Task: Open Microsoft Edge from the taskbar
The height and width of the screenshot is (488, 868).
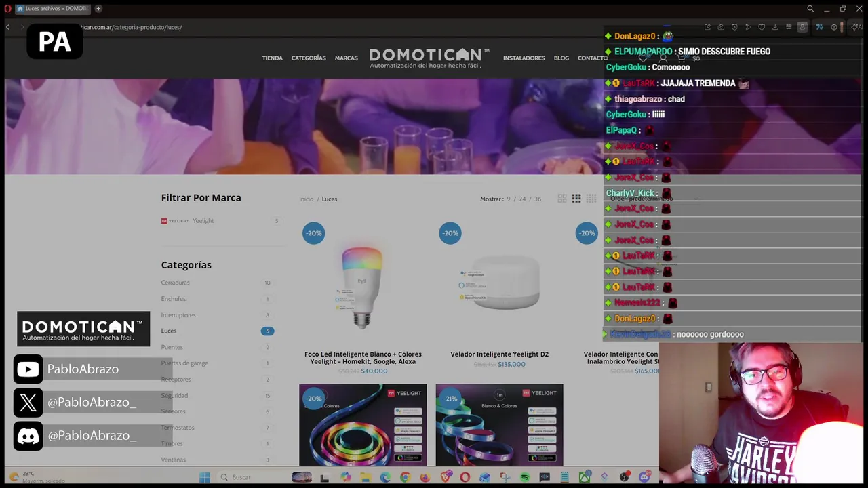Action: (x=385, y=477)
